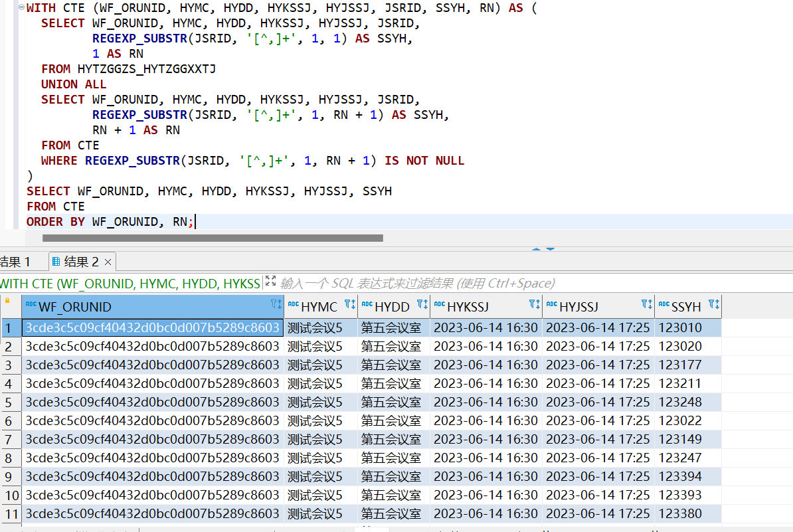This screenshot has height=532, width=793.
Task: Click the SSYH data type ABC icon
Action: 664,304
